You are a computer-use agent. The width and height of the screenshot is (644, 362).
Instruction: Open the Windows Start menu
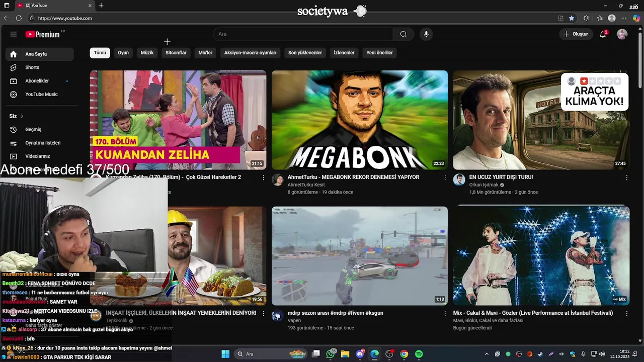(x=225, y=354)
